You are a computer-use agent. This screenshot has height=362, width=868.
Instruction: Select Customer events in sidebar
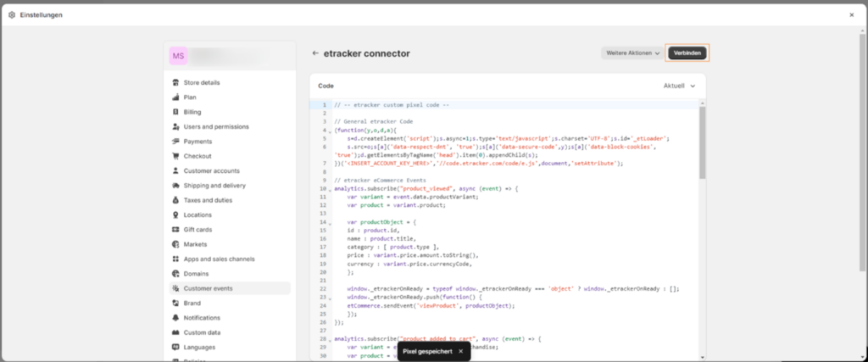click(230, 288)
